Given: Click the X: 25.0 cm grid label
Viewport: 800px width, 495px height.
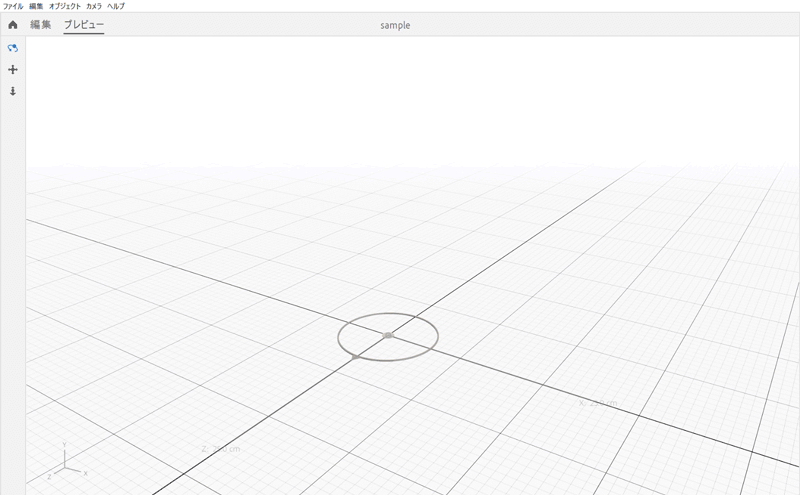Looking at the screenshot, I should pos(598,403).
